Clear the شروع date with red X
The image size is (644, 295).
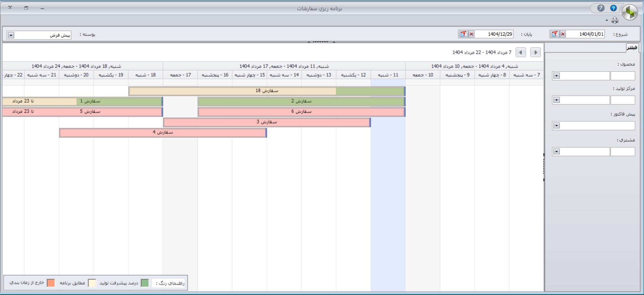[563, 34]
